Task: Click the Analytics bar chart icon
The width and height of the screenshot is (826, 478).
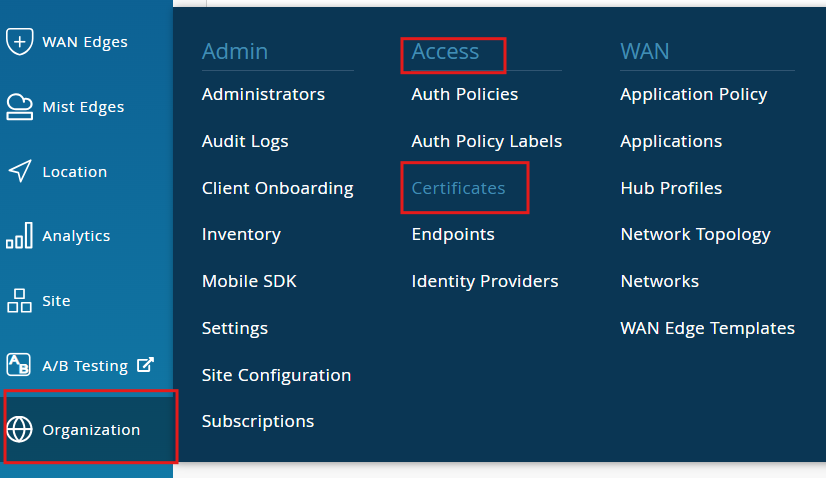Action: click(20, 236)
